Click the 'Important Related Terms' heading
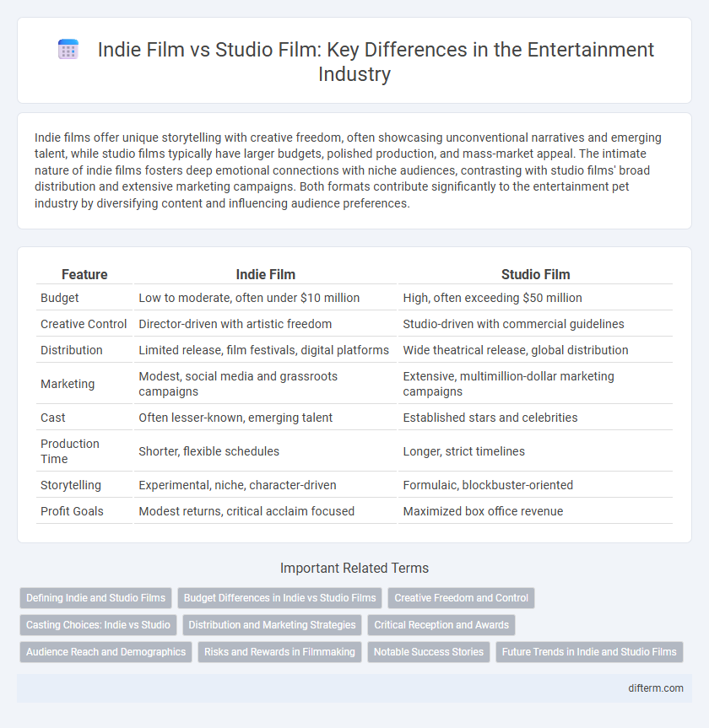709x728 pixels. pos(354,568)
